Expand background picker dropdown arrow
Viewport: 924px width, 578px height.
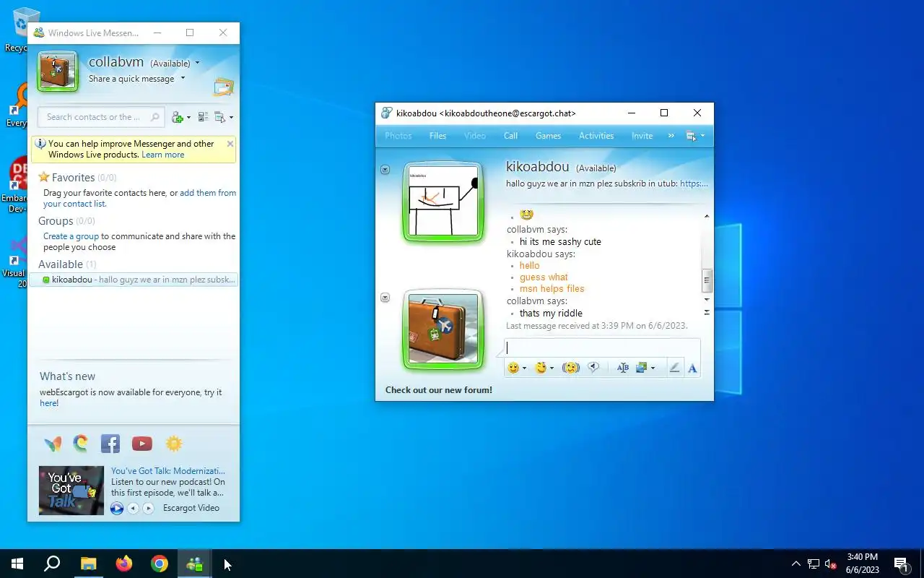point(653,368)
